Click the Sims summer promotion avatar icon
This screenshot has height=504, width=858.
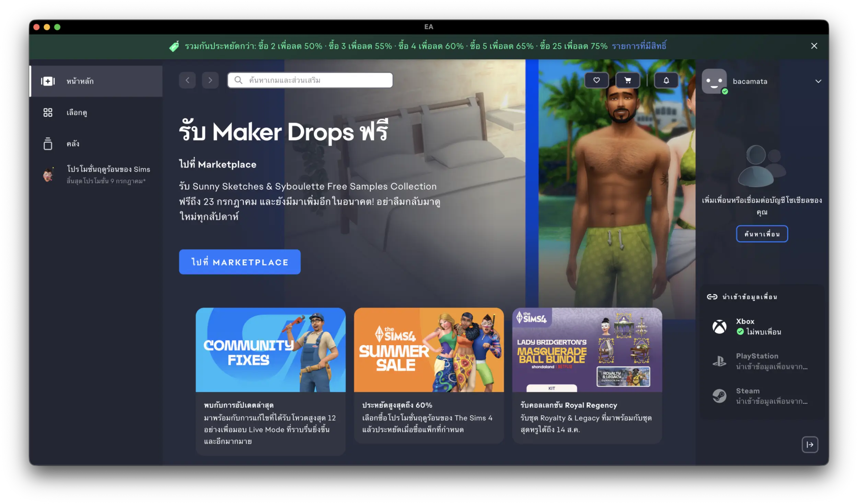[x=48, y=175]
